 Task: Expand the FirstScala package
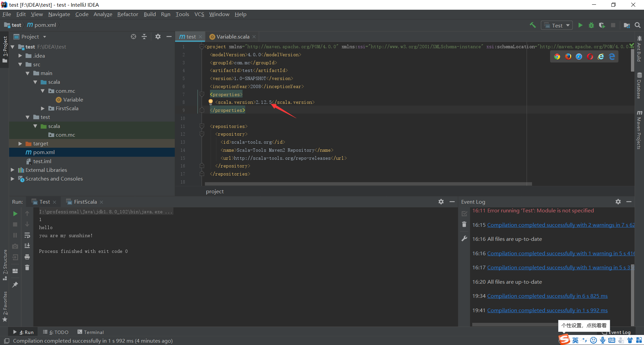point(43,108)
